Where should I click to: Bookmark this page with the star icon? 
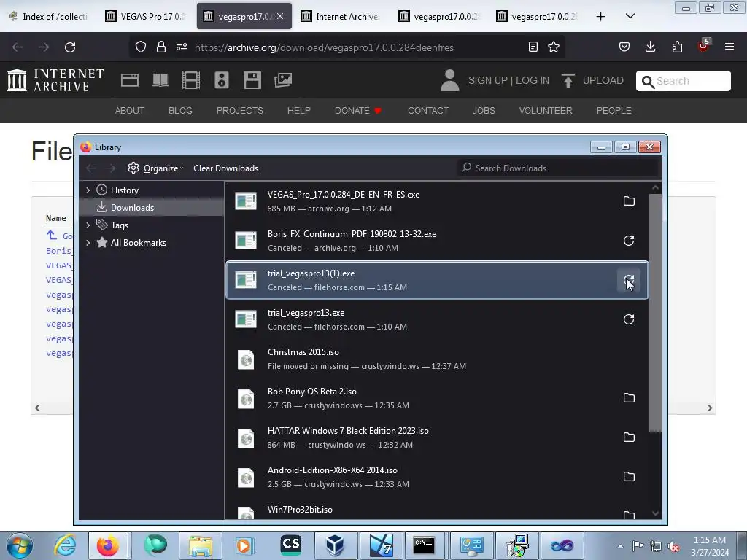tap(554, 47)
